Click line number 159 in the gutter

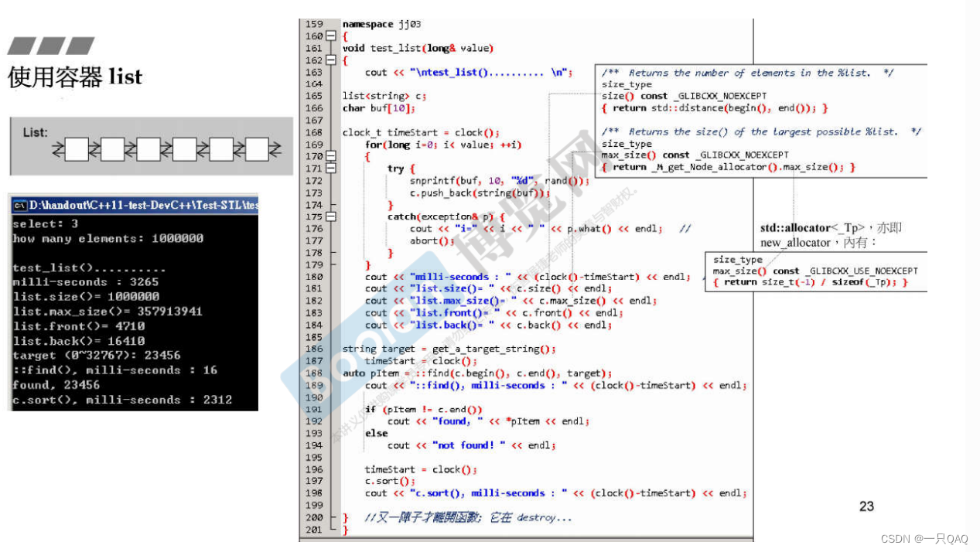[x=314, y=25]
